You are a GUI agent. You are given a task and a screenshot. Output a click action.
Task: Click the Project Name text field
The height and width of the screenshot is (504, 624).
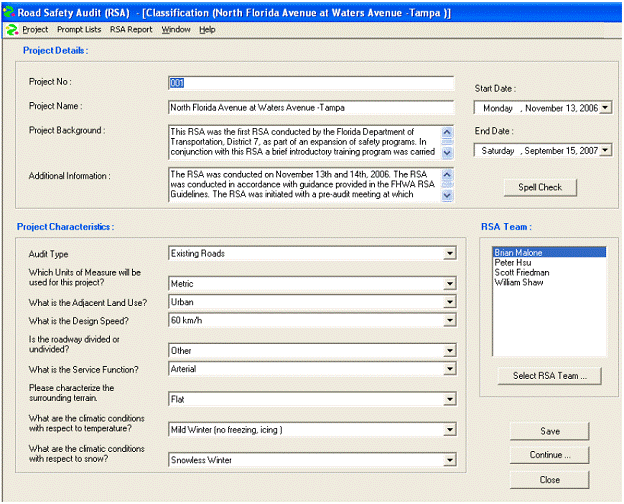(x=311, y=107)
